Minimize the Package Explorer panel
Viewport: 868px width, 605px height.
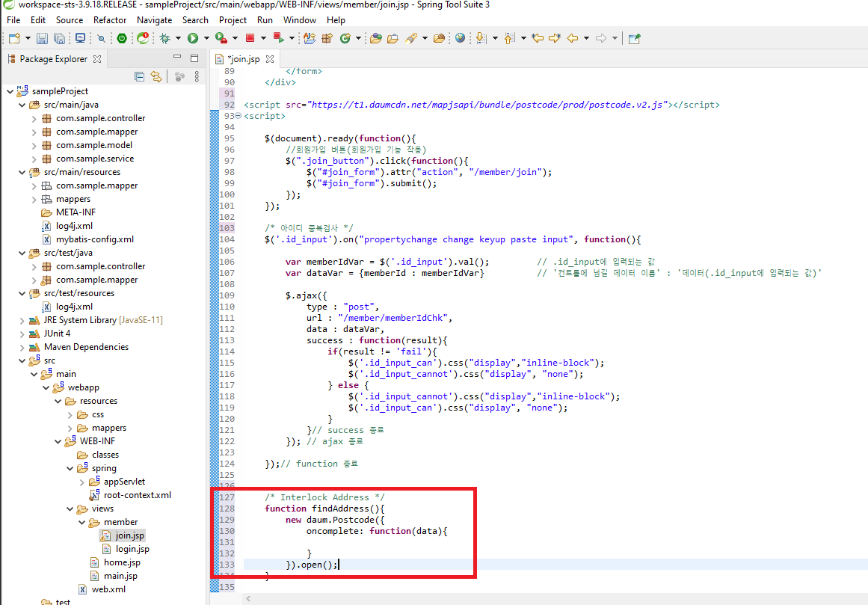coord(177,56)
